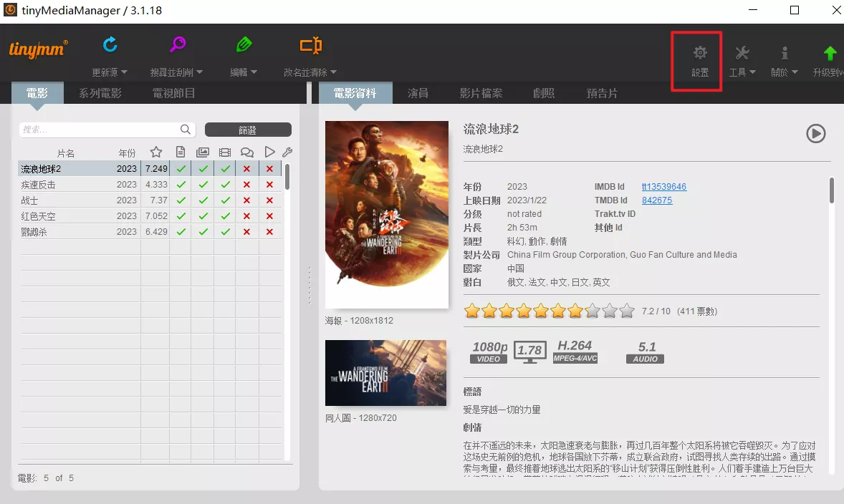Click the rating cell 7.249
This screenshot has height=504, width=844.
click(155, 168)
